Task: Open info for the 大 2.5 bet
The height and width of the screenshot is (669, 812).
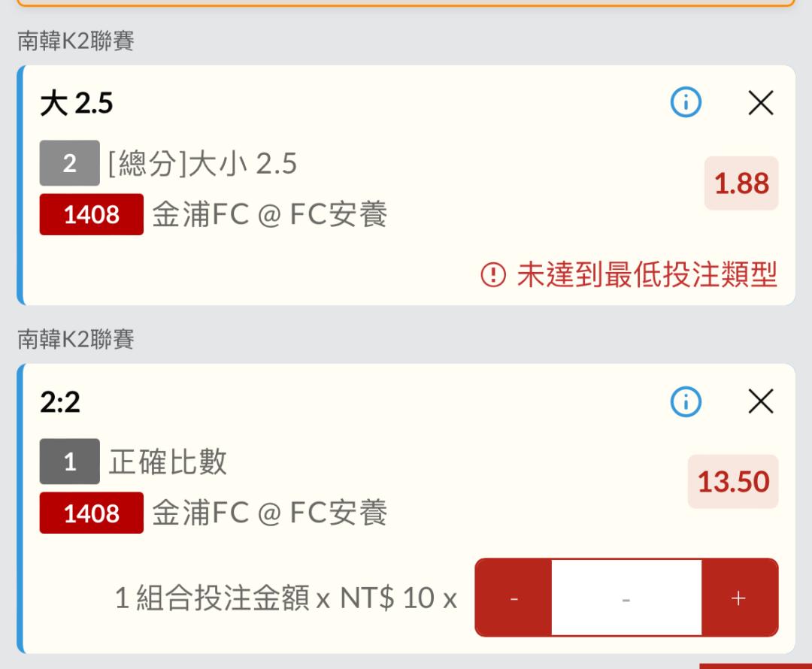Action: (x=686, y=102)
